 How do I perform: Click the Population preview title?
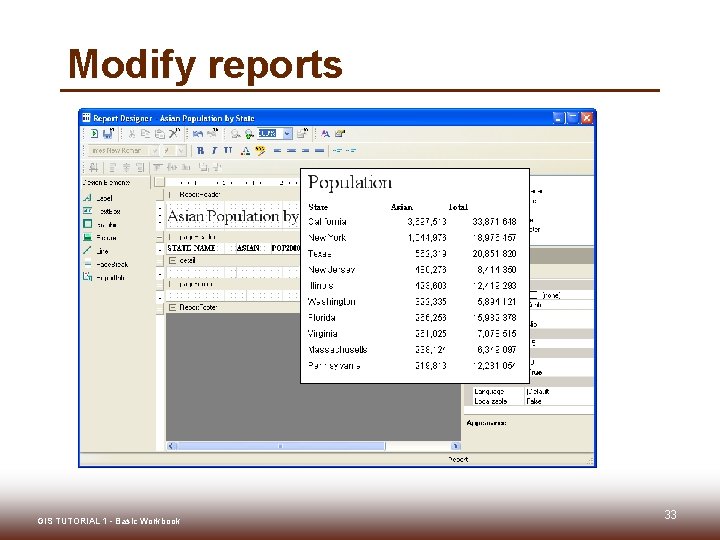[x=349, y=183]
